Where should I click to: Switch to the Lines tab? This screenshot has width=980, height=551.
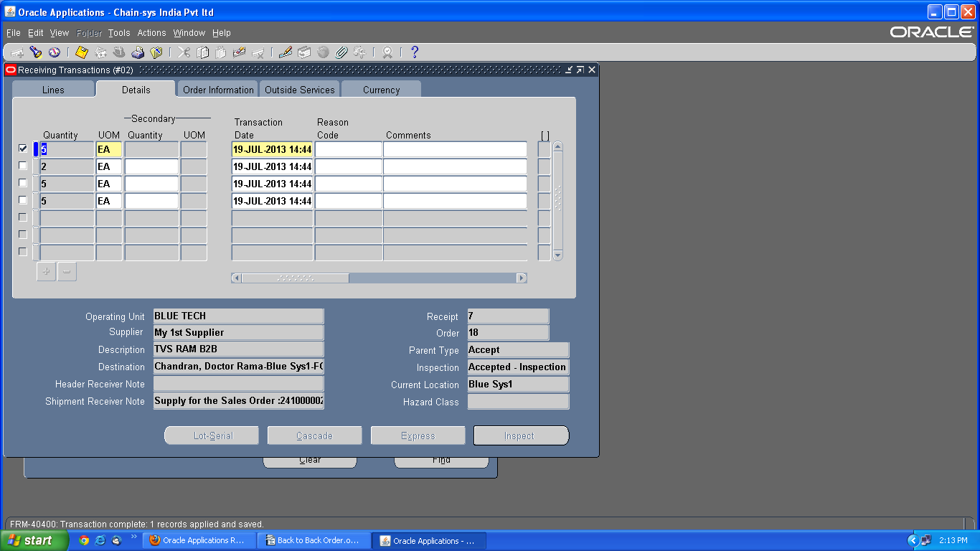pyautogui.click(x=53, y=90)
